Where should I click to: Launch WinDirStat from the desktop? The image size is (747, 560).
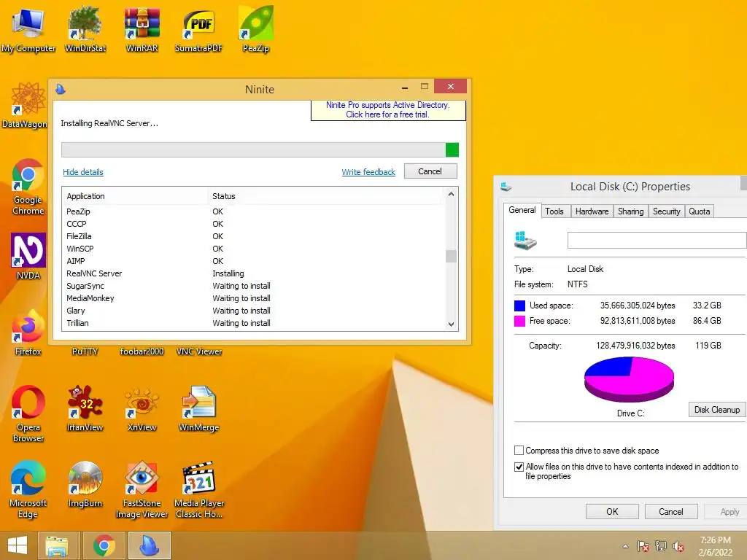(85, 29)
